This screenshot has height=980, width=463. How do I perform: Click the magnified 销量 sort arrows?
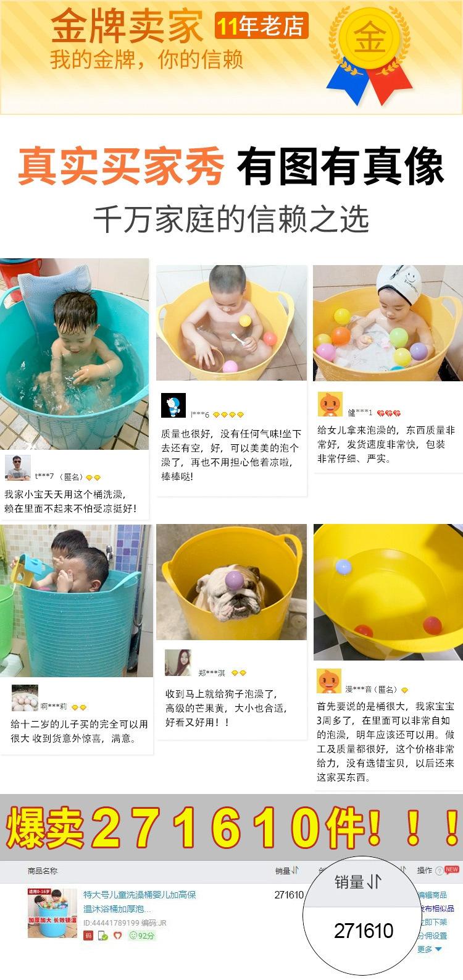pyautogui.click(x=374, y=882)
